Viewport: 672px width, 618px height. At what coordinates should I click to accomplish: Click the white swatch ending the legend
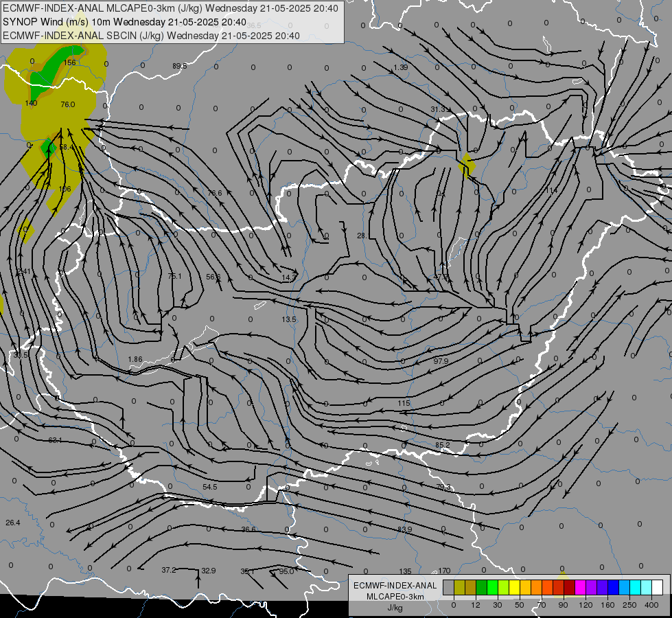(657, 587)
